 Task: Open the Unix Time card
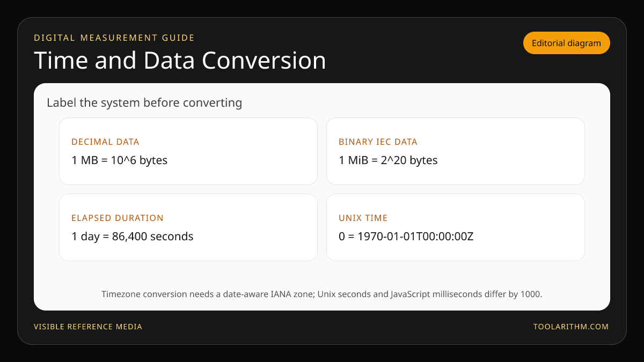click(456, 227)
